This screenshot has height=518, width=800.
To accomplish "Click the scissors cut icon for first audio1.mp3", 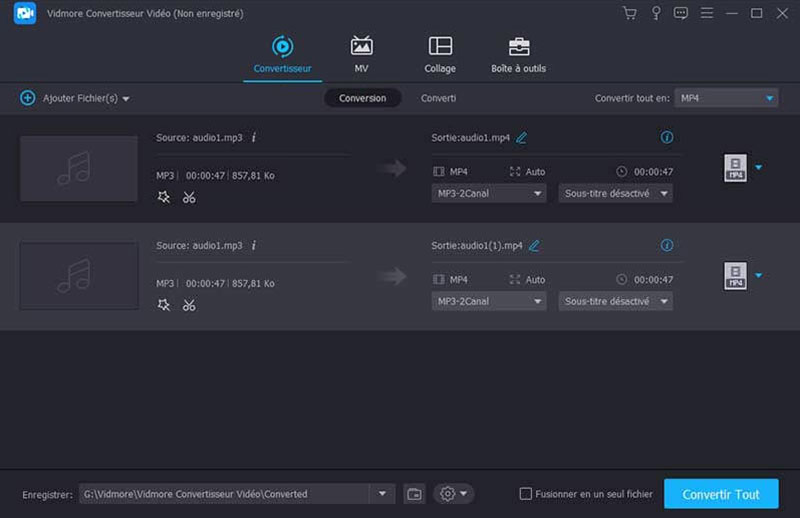I will [x=189, y=197].
